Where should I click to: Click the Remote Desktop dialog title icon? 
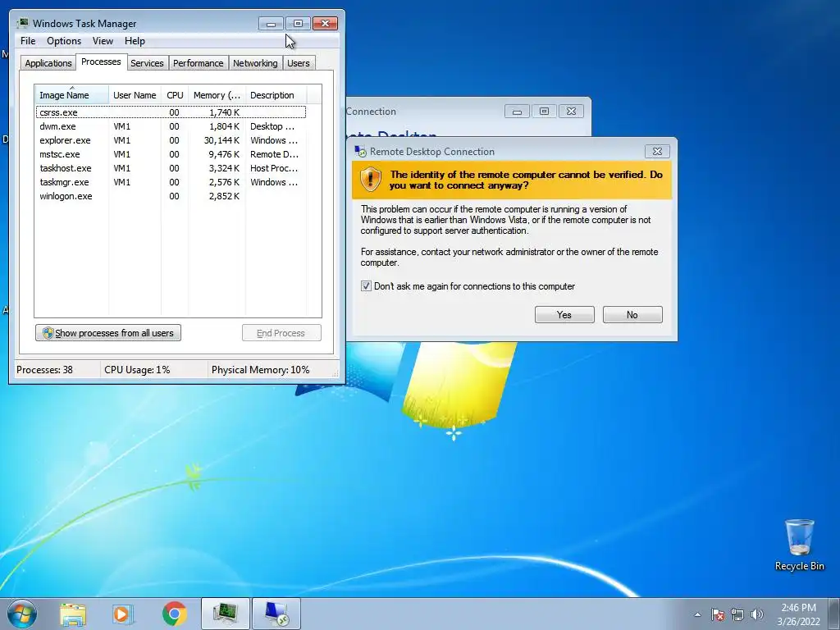[361, 152]
